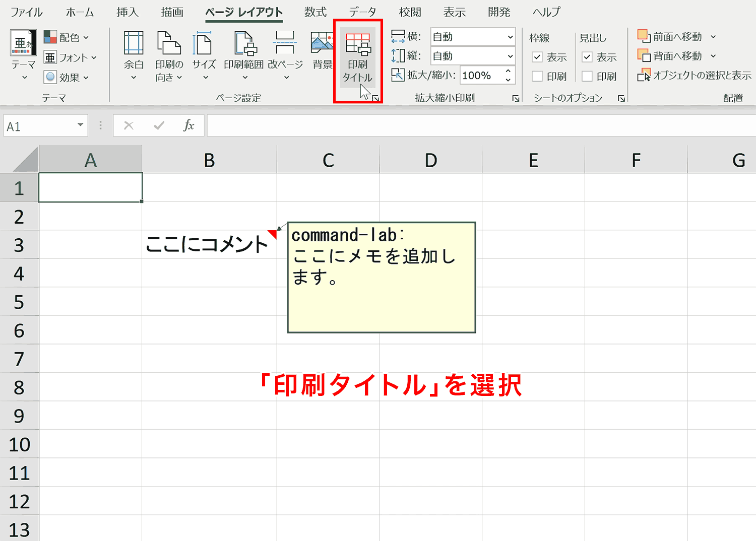Choose the サイズ paper size button

(x=204, y=56)
